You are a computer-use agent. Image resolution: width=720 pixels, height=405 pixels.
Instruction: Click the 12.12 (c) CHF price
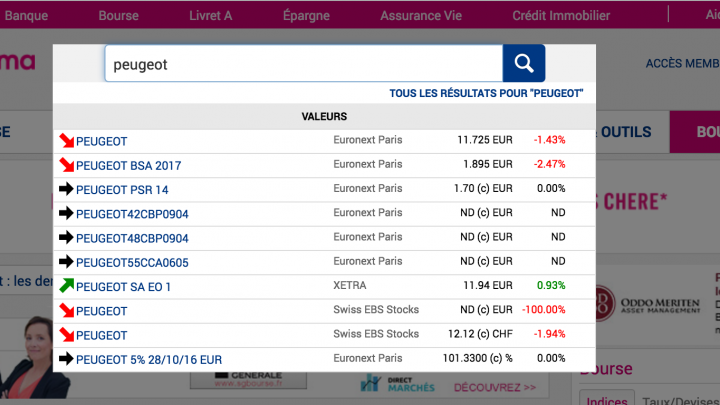pos(480,334)
